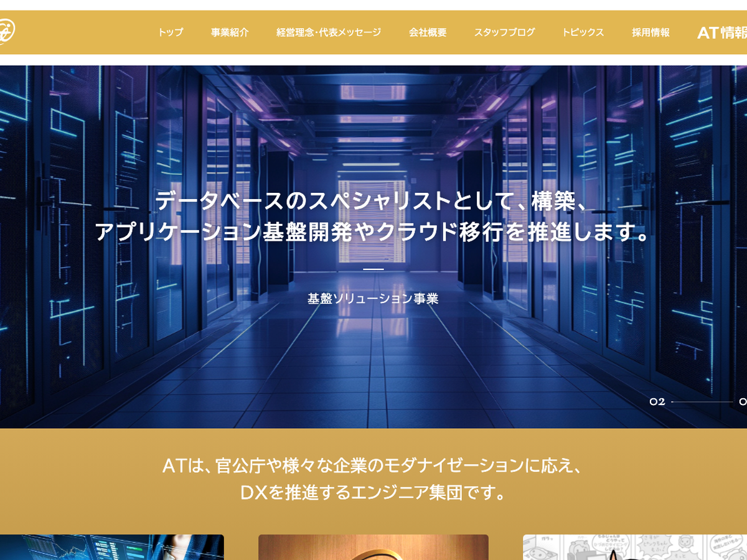The width and height of the screenshot is (747, 560).
Task: Open the AT情報 link at header right
Action: (x=721, y=32)
